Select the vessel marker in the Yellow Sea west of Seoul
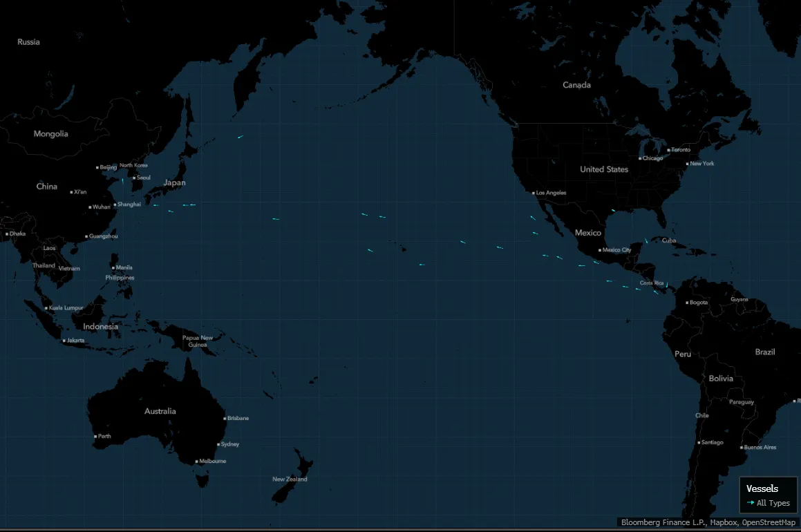The image size is (801, 532). pyautogui.click(x=122, y=181)
